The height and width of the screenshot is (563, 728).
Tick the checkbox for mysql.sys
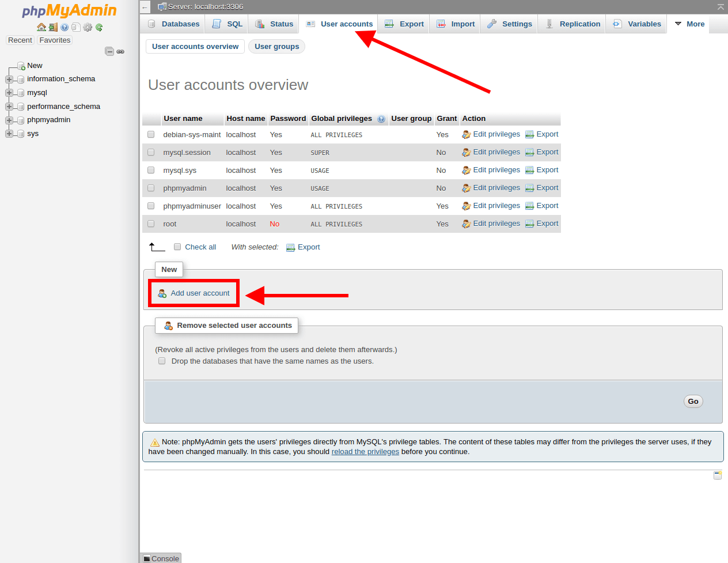[x=151, y=170]
